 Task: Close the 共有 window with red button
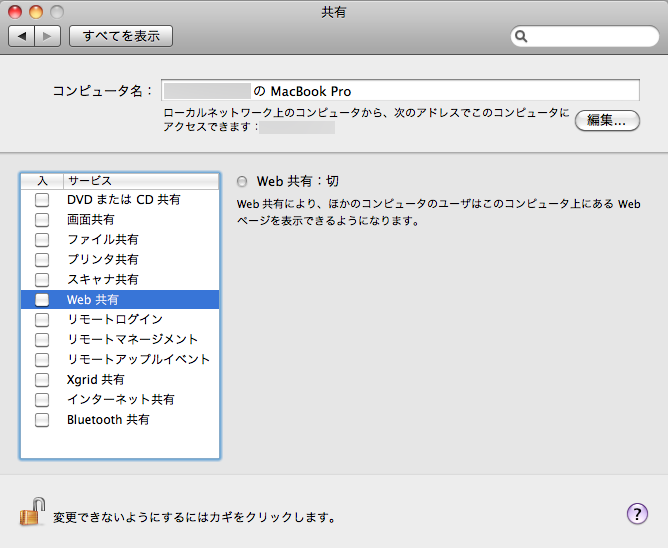[x=15, y=12]
